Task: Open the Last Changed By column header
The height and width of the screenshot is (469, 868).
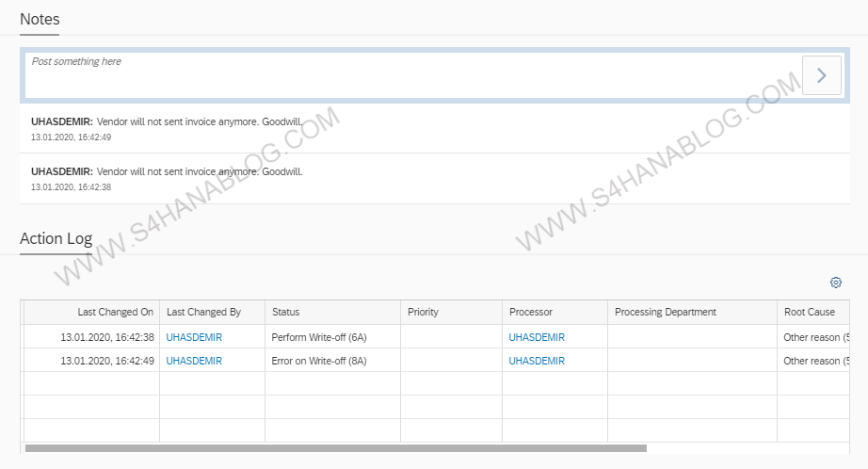Action: pos(203,312)
